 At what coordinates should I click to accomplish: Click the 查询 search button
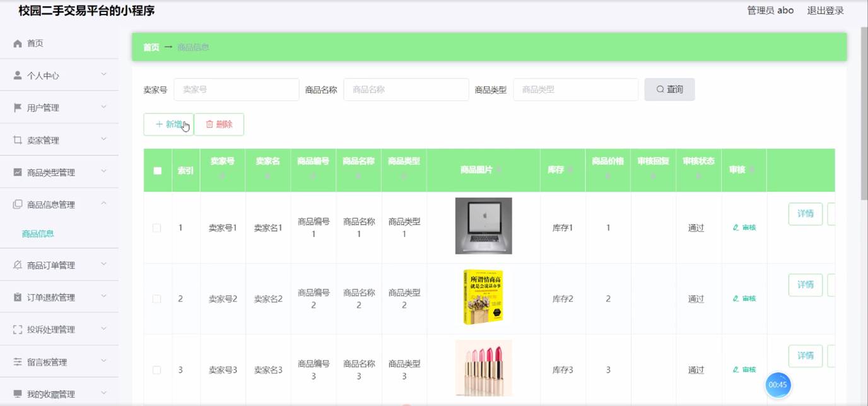669,90
